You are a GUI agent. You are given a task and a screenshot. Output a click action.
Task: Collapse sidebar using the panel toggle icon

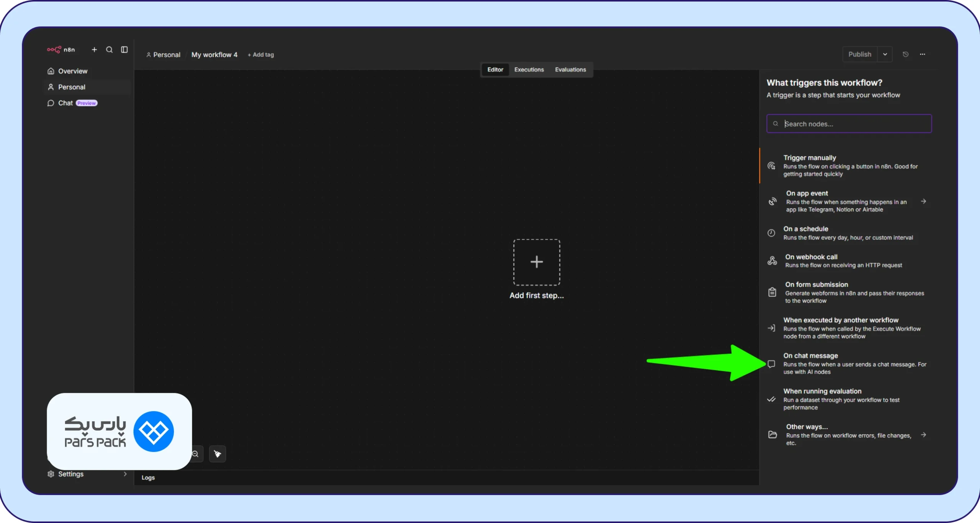coord(124,50)
